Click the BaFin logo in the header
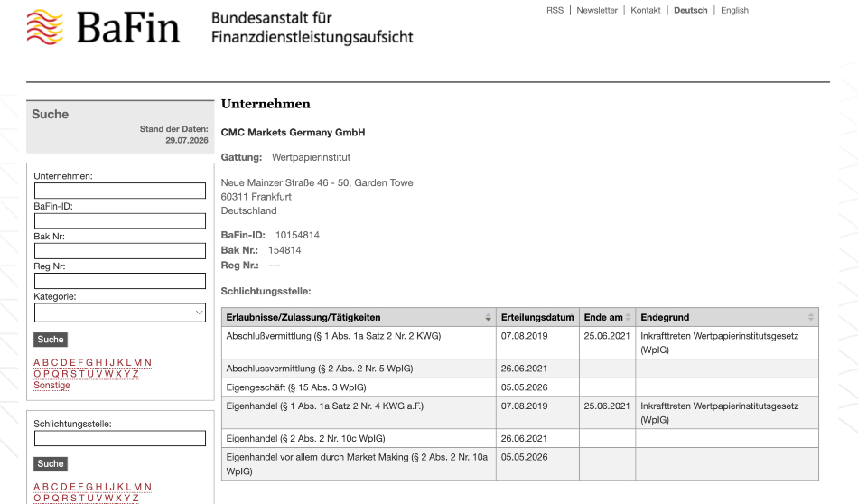Screen dimensions: 858x504 103,27
